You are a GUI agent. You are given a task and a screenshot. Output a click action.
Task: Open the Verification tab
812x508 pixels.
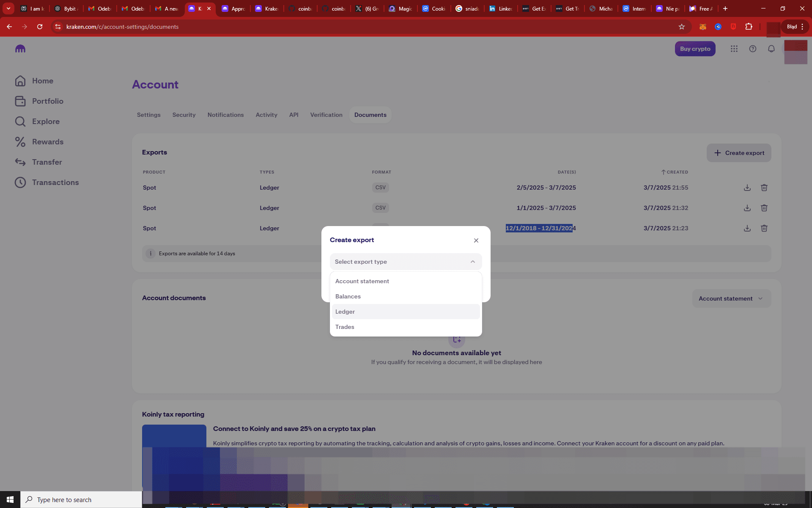pos(326,115)
